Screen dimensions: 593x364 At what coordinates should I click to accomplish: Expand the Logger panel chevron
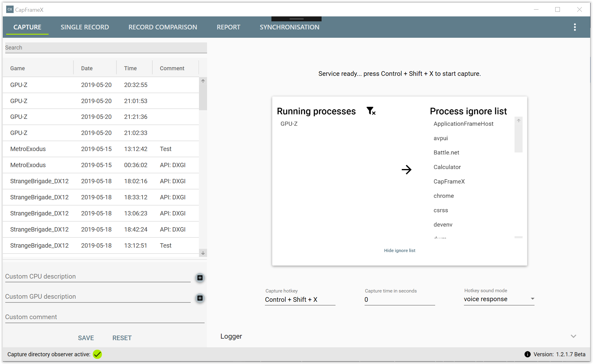pyautogui.click(x=573, y=336)
